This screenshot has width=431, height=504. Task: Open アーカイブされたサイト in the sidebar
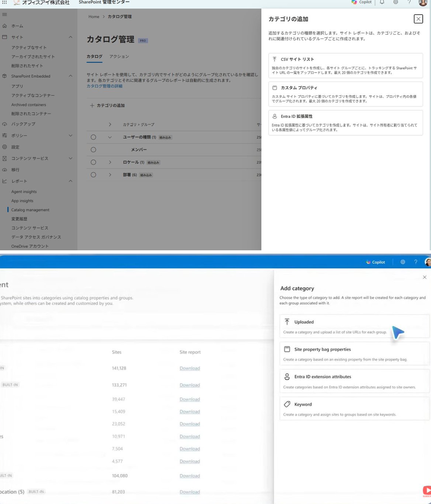pos(33,57)
